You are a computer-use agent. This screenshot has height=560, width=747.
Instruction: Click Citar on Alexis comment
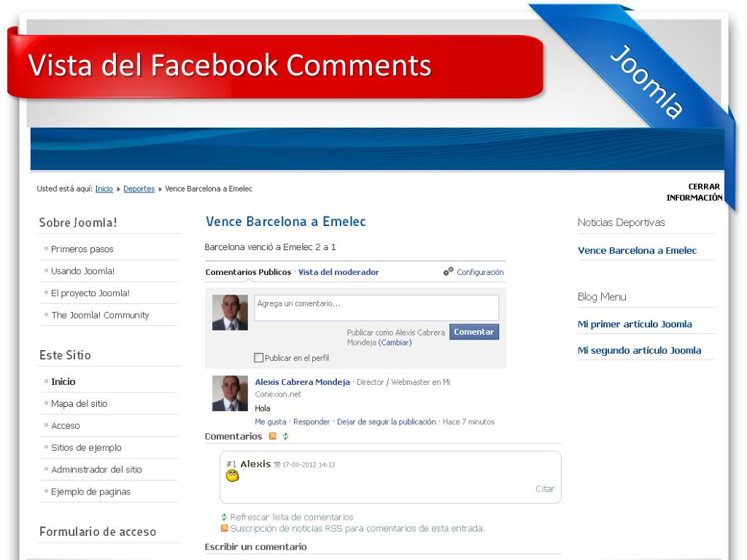point(544,489)
